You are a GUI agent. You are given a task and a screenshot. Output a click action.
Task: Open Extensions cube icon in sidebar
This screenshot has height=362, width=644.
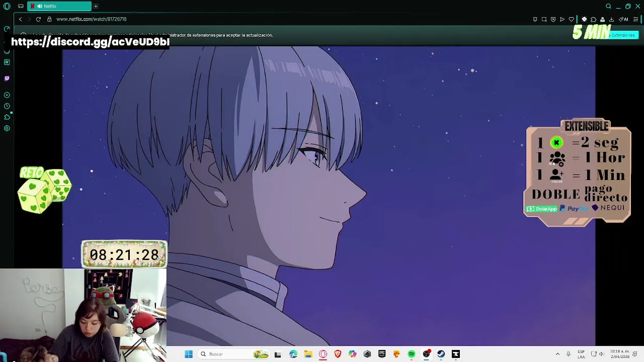(7, 117)
